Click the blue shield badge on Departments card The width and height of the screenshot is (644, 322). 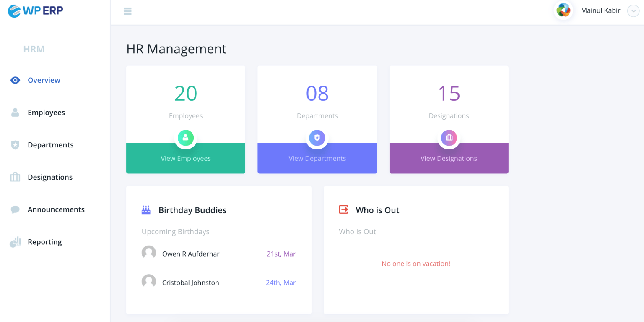tap(317, 138)
